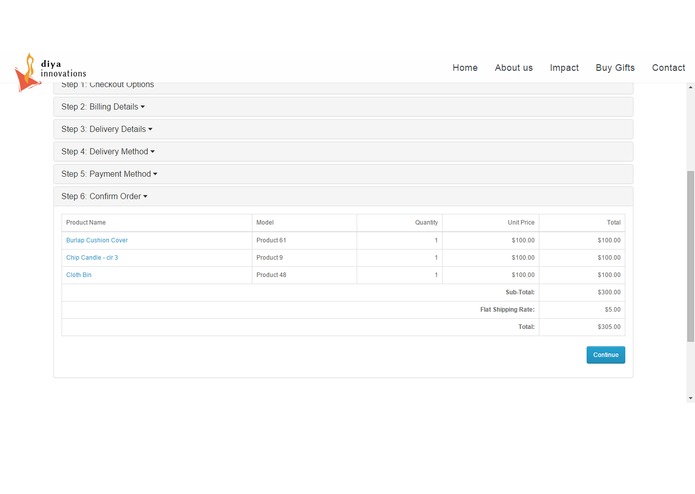
Task: Click the Product 48 model cell
Action: 304,275
